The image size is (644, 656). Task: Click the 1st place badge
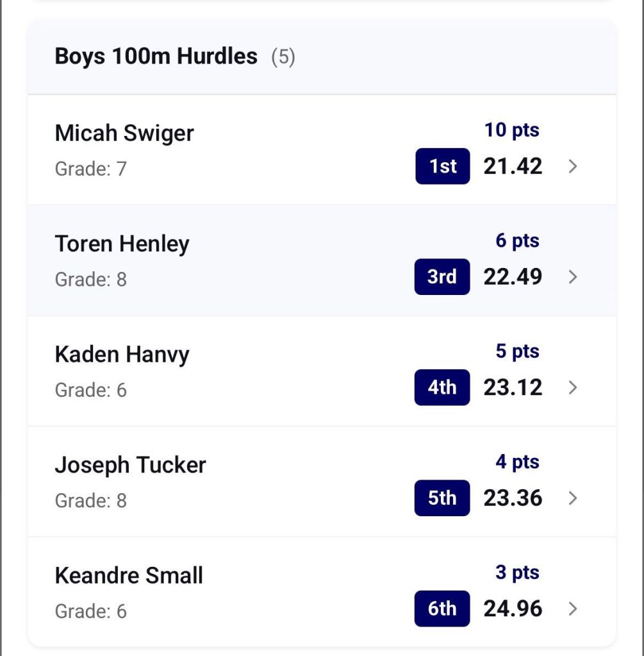coord(442,167)
